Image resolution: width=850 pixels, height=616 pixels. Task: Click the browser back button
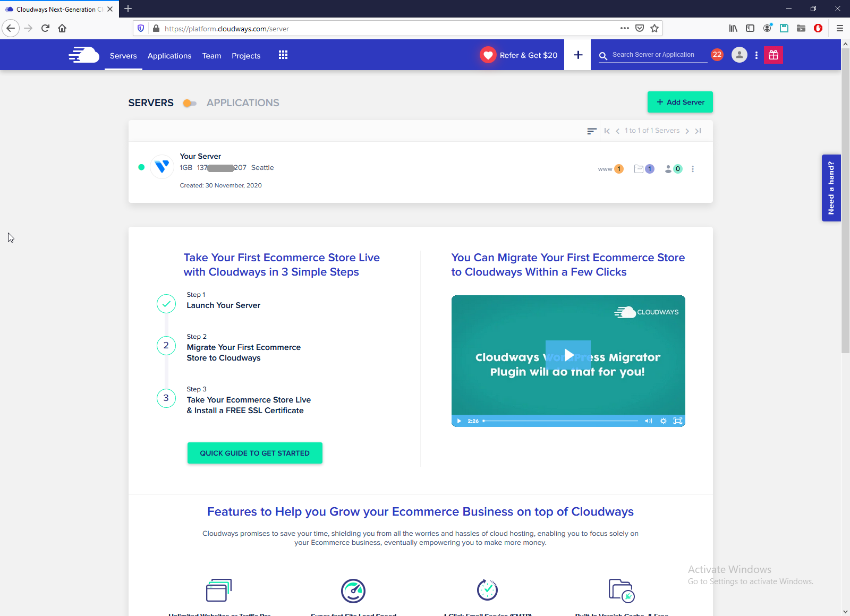(x=11, y=28)
